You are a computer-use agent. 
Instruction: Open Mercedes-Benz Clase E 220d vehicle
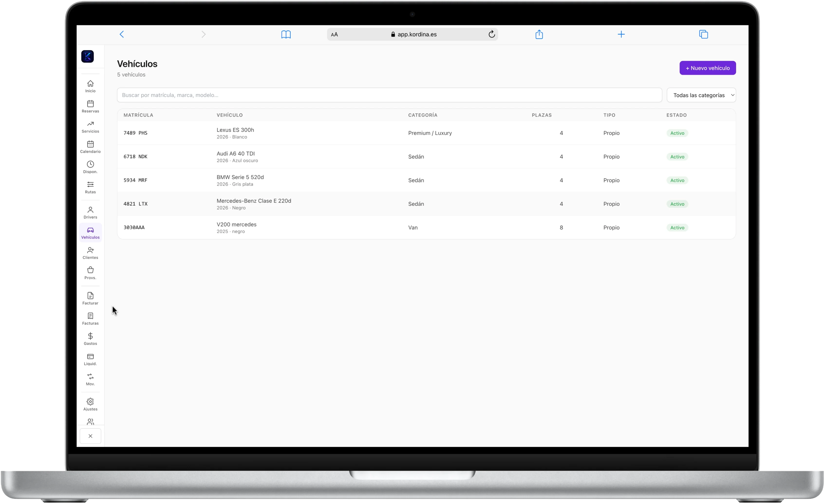[254, 201]
